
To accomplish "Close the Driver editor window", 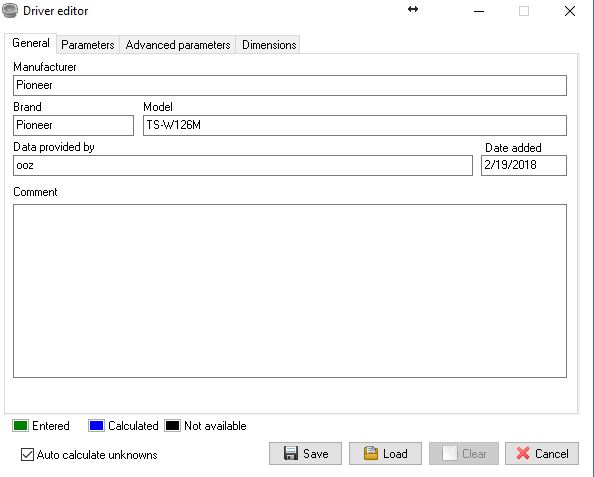I will [x=570, y=11].
